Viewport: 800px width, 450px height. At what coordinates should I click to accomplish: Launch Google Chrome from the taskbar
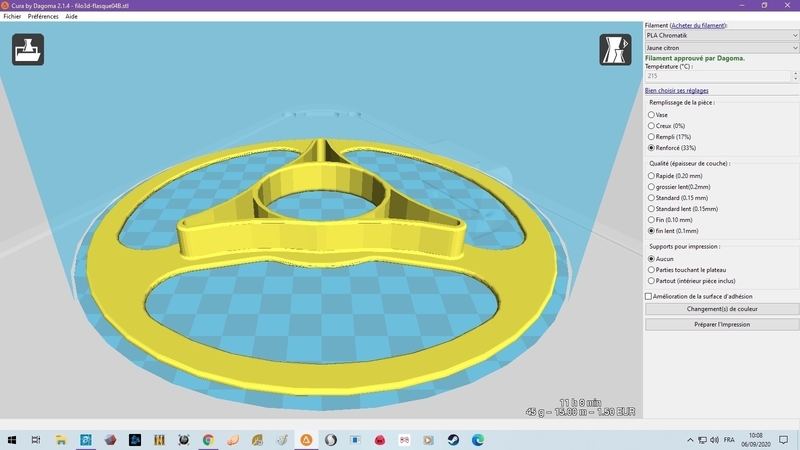tap(208, 440)
